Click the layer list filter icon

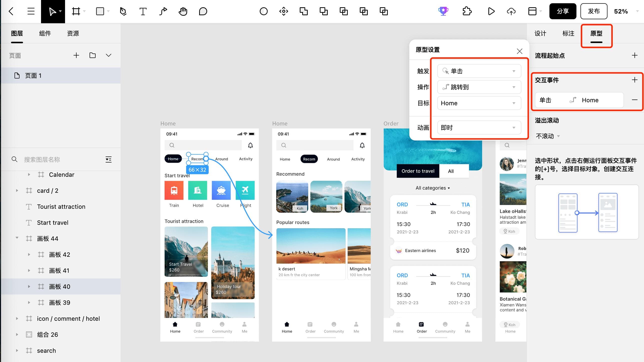pos(108,159)
